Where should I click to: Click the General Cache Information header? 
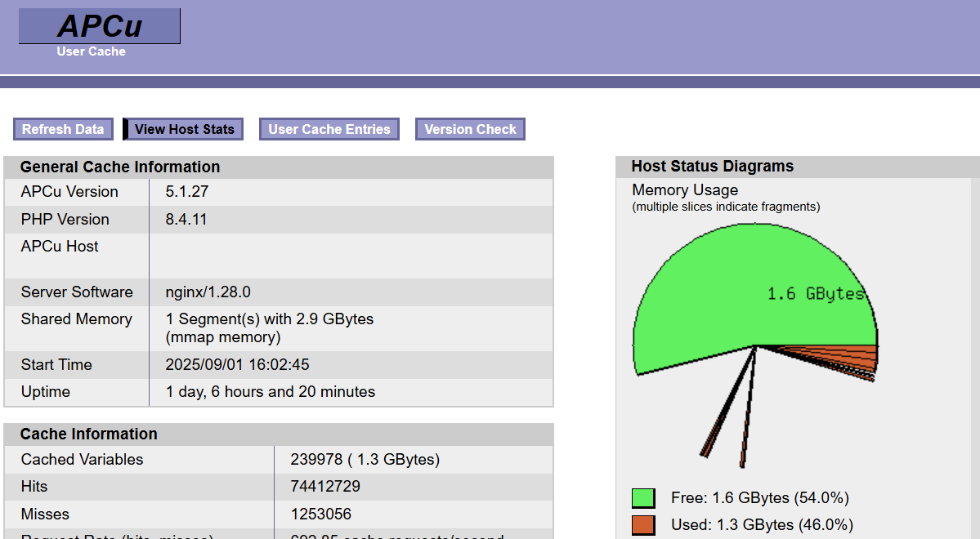[120, 167]
